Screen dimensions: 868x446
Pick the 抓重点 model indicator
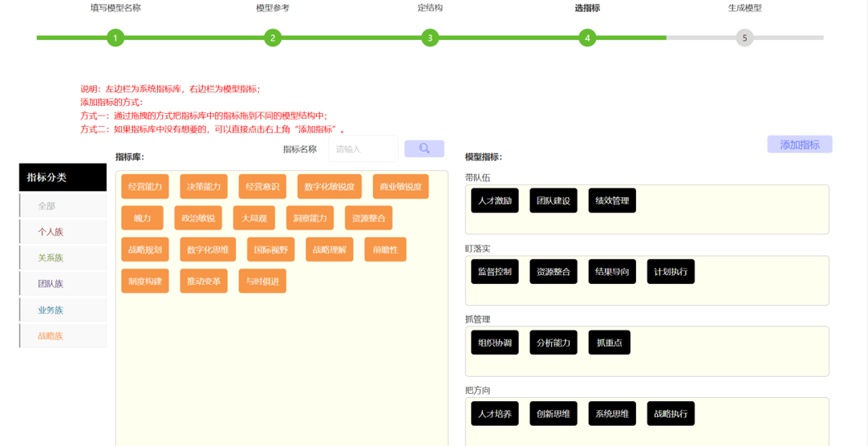[x=610, y=343]
